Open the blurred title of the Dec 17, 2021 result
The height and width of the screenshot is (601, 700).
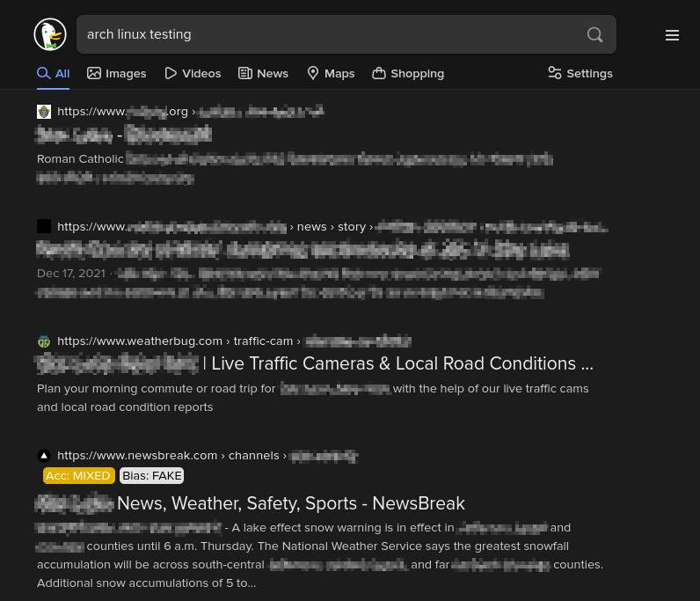303,249
